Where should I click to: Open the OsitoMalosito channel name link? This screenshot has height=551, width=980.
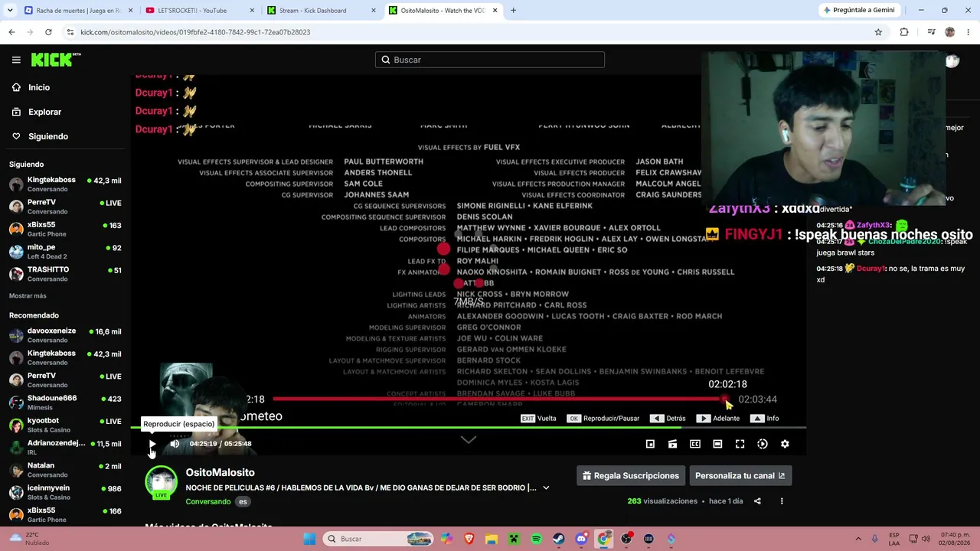pos(220,472)
